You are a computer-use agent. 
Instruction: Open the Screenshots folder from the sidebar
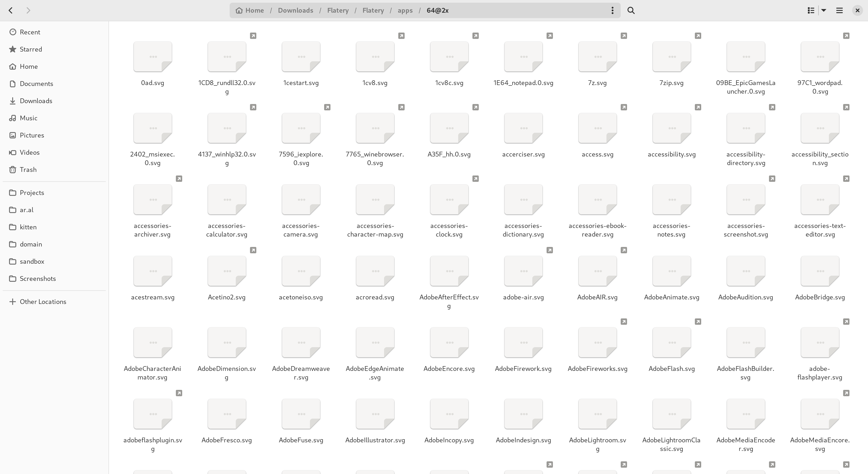click(37, 278)
